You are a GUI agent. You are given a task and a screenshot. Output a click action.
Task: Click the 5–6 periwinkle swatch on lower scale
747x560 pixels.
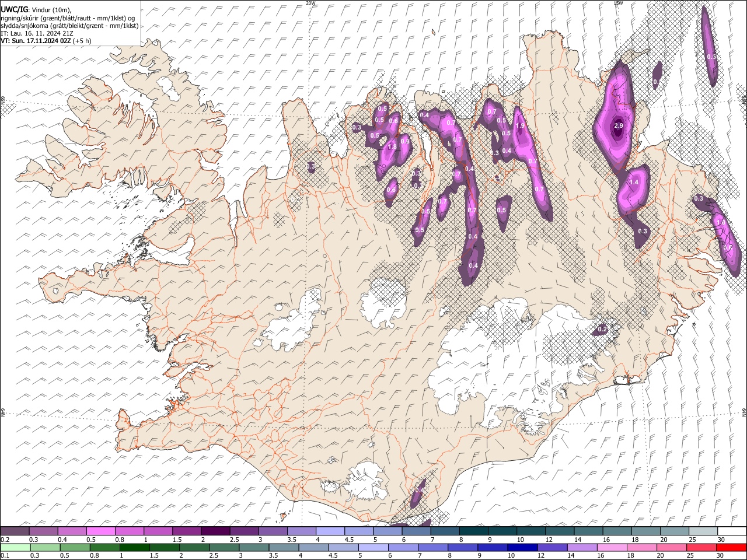tap(373, 547)
